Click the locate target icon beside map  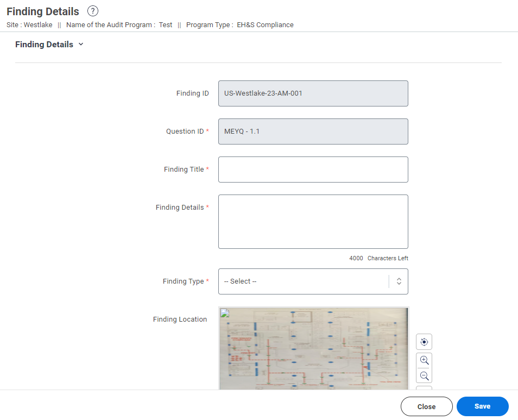424,342
